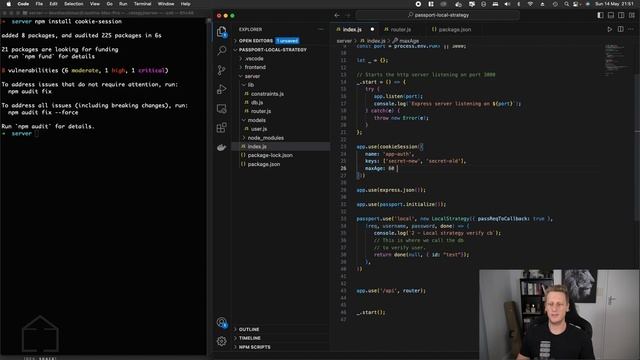Open Source Control view
The image size is (640, 360).
pos(222,70)
